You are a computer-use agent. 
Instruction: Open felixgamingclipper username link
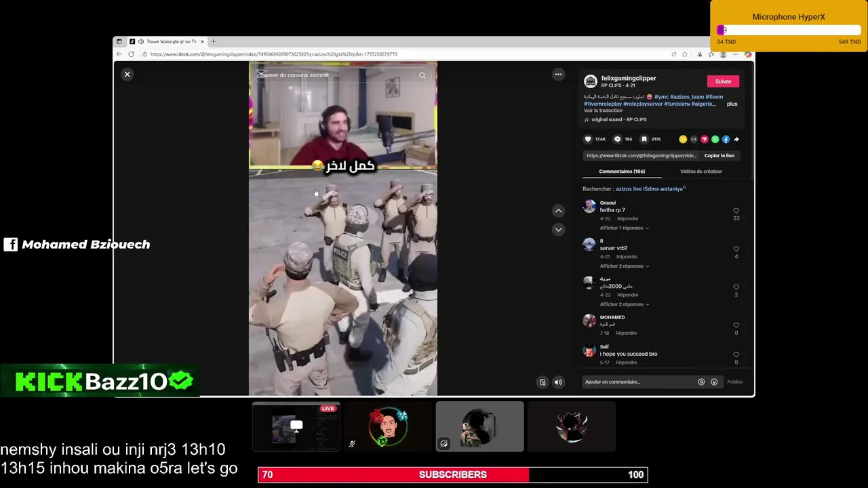pos(629,78)
